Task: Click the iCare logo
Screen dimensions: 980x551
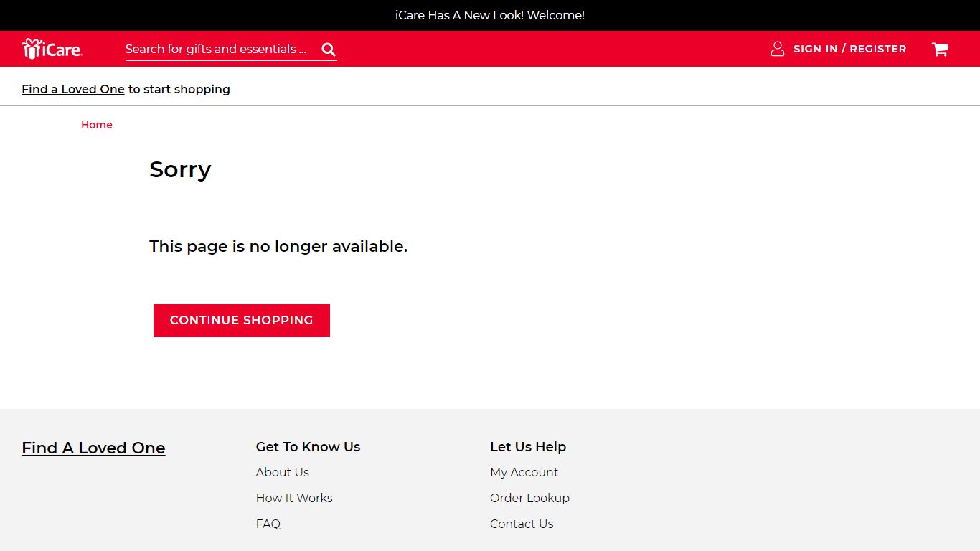Action: point(52,49)
